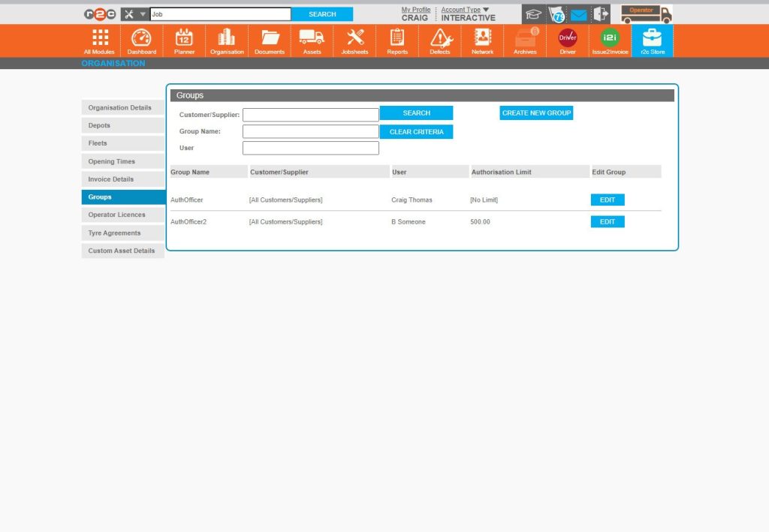The image size is (769, 532).
Task: Click the Group Name input field
Action: click(x=310, y=131)
